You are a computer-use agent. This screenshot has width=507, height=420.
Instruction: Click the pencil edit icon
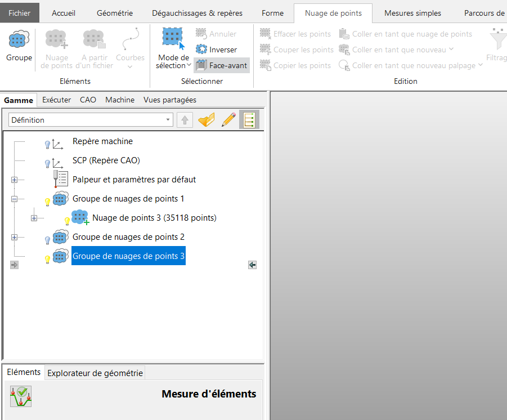pyautogui.click(x=228, y=120)
